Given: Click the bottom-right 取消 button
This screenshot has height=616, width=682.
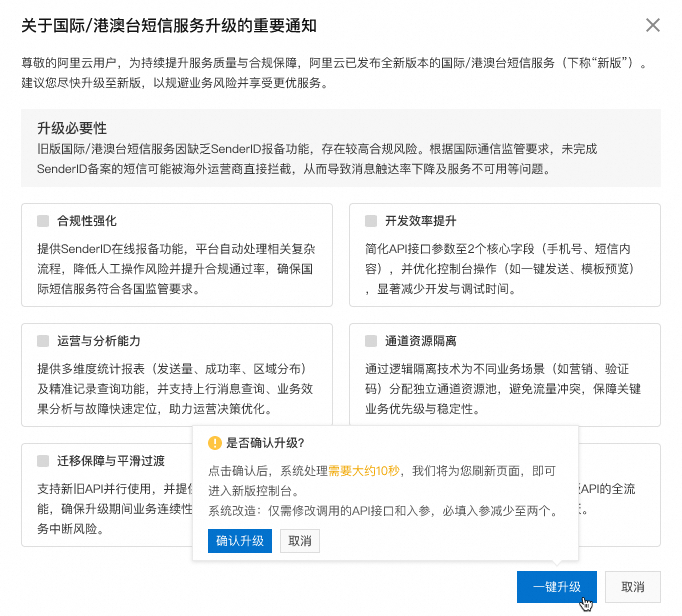Looking at the screenshot, I should [632, 587].
